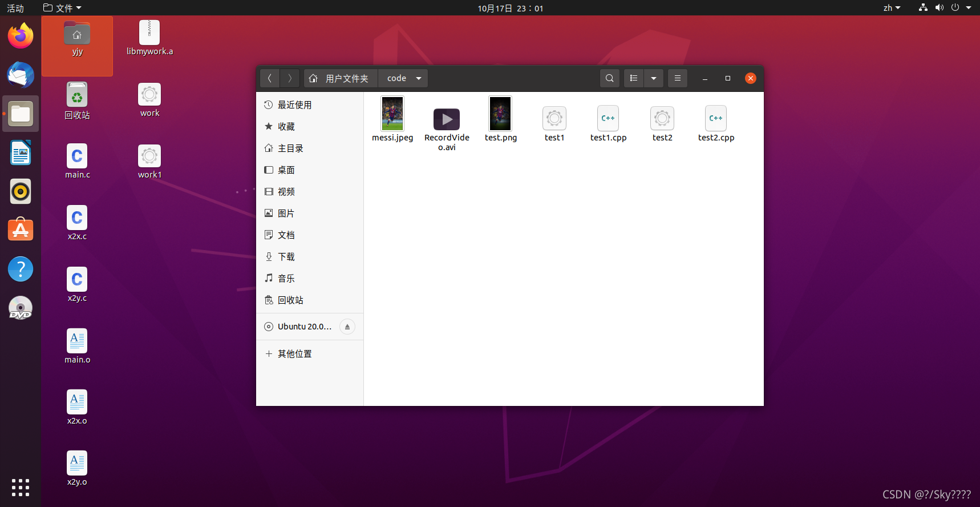This screenshot has width=980, height=507.
Task: Navigate to 用户文件夹 in the path bar
Action: click(x=341, y=78)
